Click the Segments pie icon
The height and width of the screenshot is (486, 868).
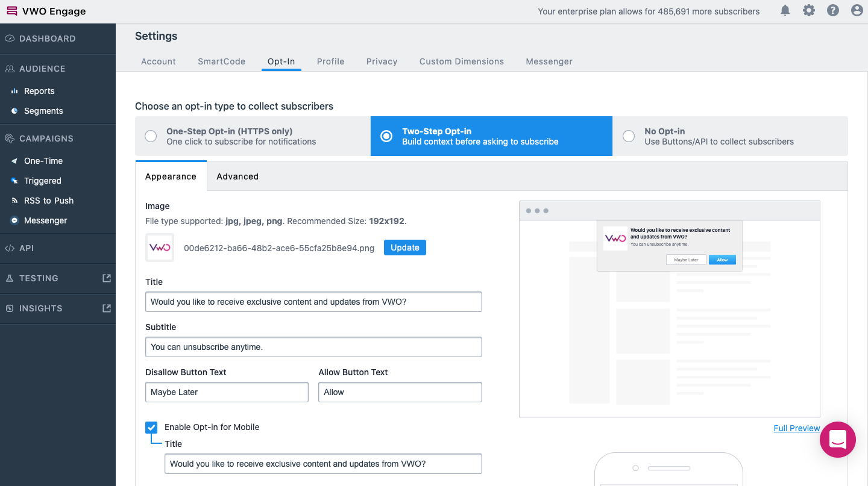14,111
